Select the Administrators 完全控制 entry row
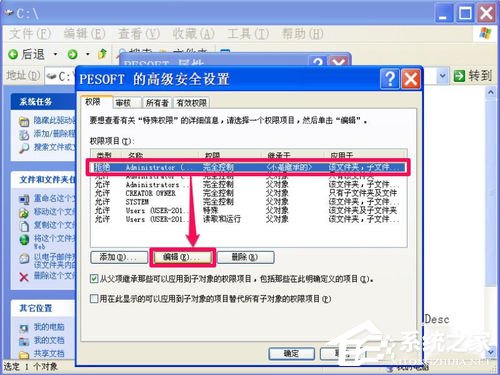 pyautogui.click(x=248, y=184)
